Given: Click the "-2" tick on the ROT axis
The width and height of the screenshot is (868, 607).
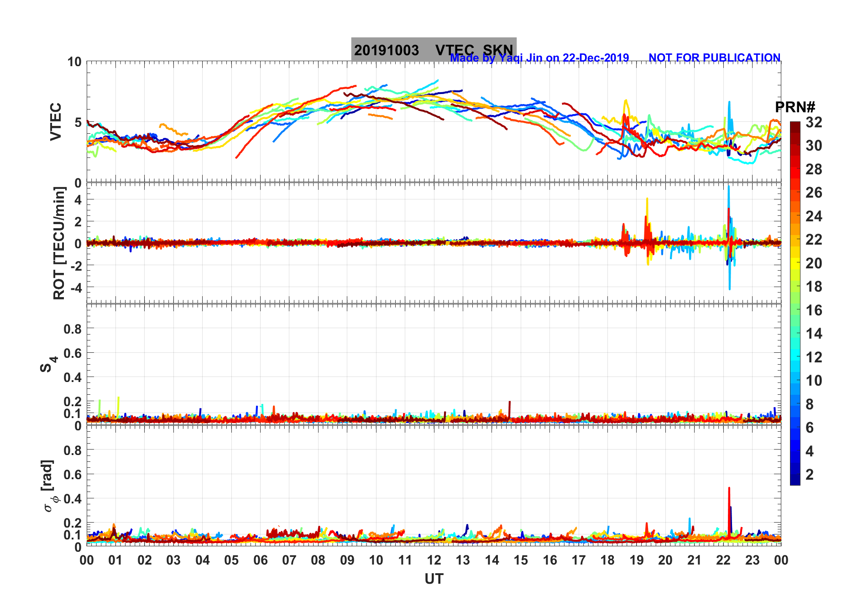Looking at the screenshot, I should (75, 266).
